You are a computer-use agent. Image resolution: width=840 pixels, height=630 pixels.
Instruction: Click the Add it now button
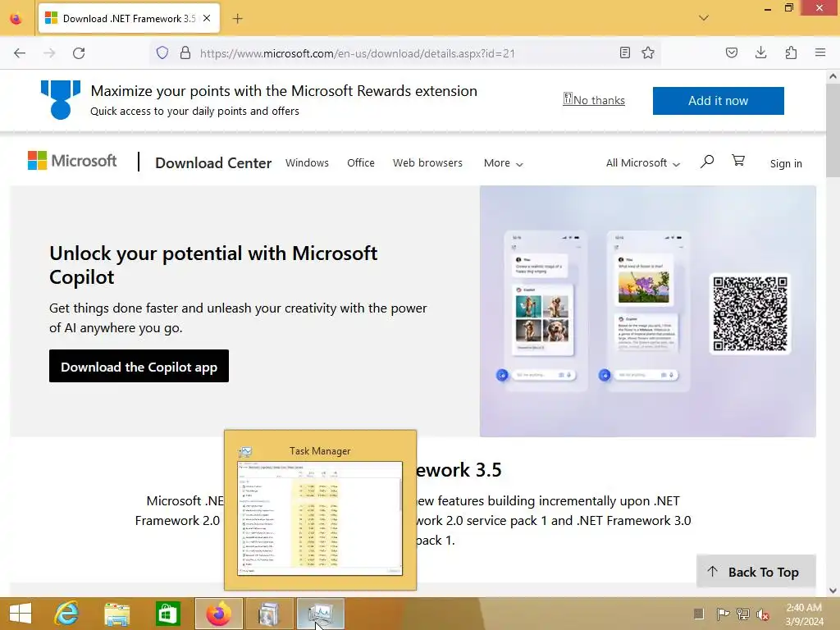(x=719, y=101)
